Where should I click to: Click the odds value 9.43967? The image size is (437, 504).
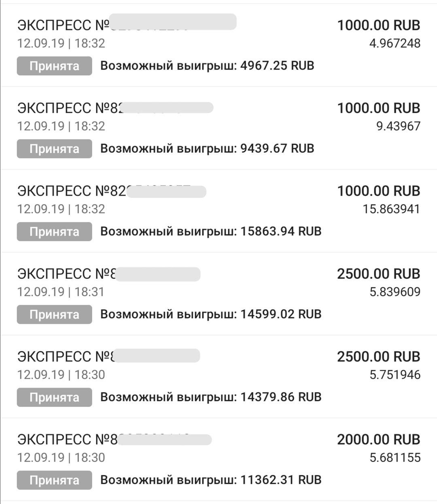tap(398, 126)
